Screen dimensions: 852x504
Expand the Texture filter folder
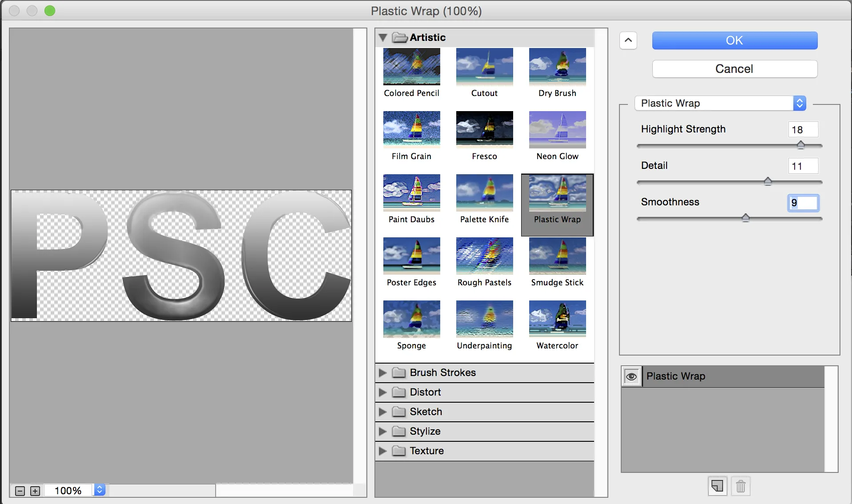382,451
